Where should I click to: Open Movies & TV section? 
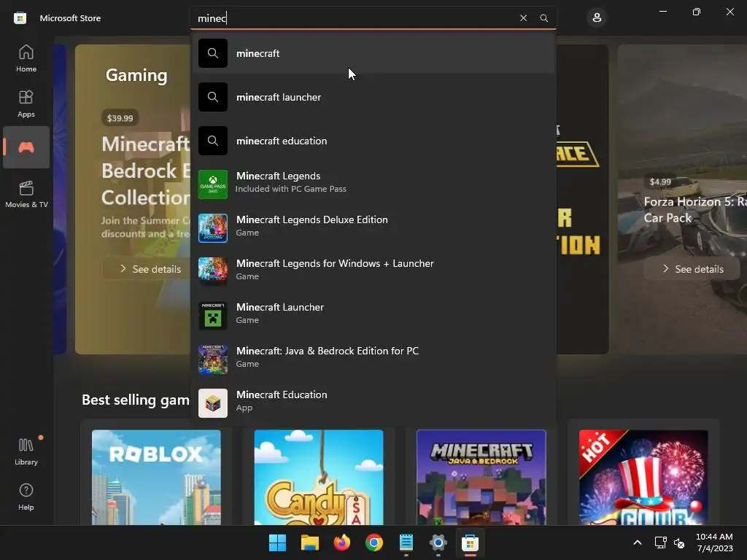click(26, 194)
